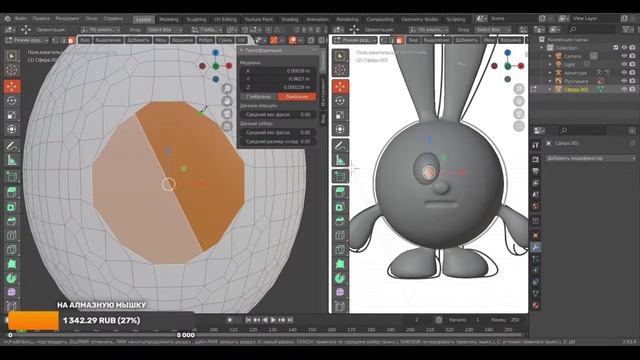Viewport: 640px width, 360px height.
Task: Hide Camera with its eye icon
Action: tap(624, 56)
